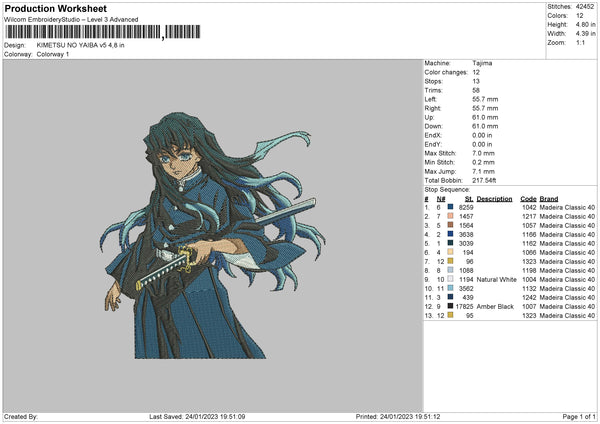The image size is (600, 424).
Task: Click the width value '4.39 in'
Action: tap(585, 34)
